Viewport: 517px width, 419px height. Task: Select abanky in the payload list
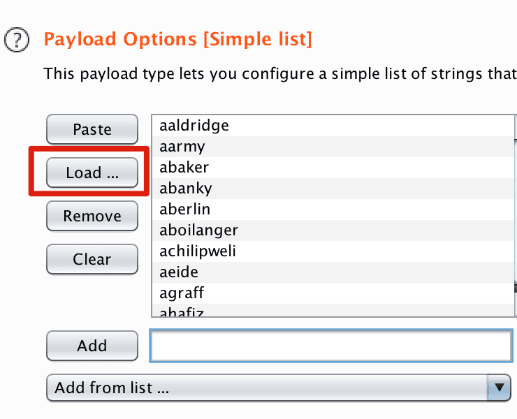[x=333, y=189]
